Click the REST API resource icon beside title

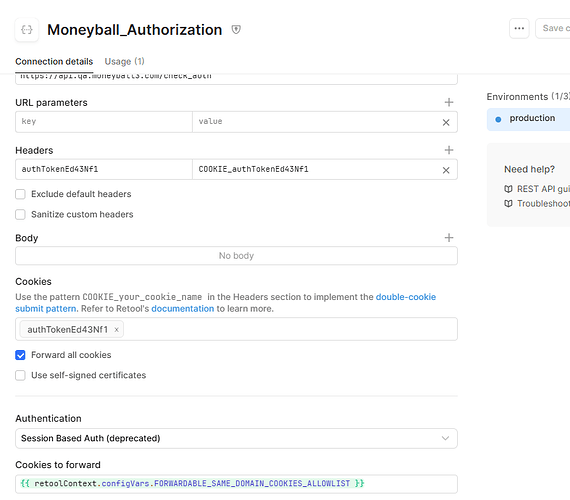pyautogui.click(x=27, y=29)
